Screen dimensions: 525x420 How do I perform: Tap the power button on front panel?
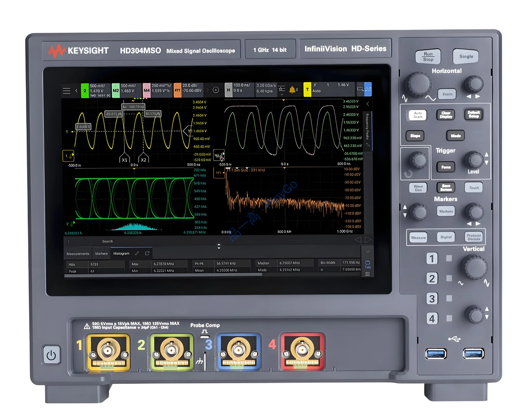pos(52,355)
